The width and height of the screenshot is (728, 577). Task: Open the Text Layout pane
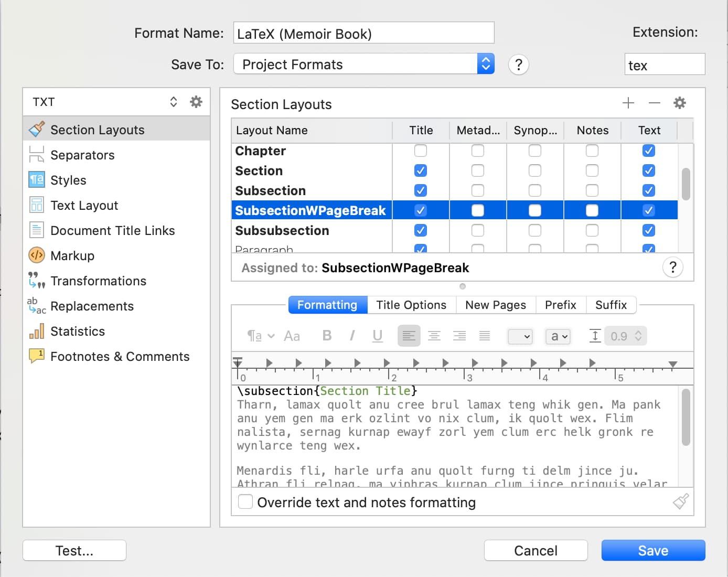pyautogui.click(x=116, y=205)
